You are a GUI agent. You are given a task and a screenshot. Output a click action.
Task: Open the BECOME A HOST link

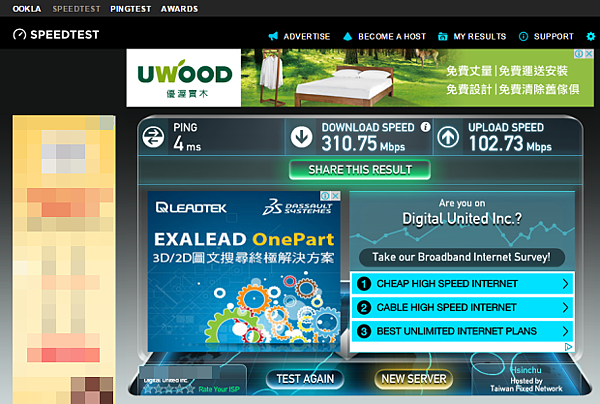pos(392,36)
